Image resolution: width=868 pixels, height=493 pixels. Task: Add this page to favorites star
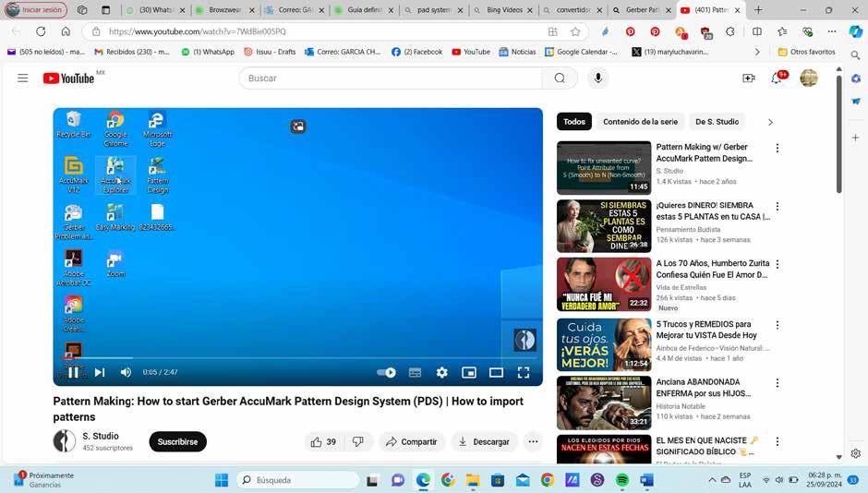click(575, 31)
